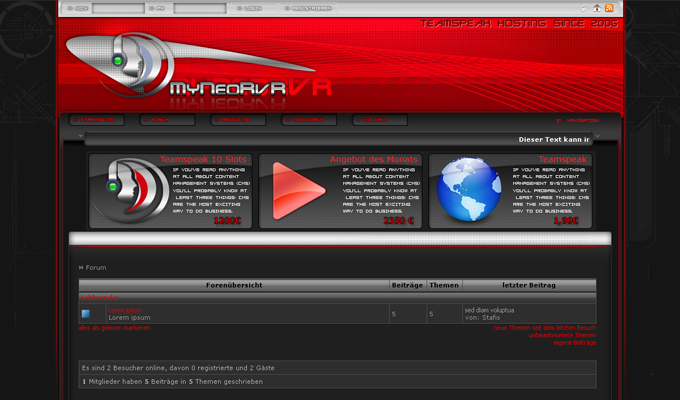Open the 'Forum' breadcrumb link
This screenshot has width=680, height=400.
[95, 268]
